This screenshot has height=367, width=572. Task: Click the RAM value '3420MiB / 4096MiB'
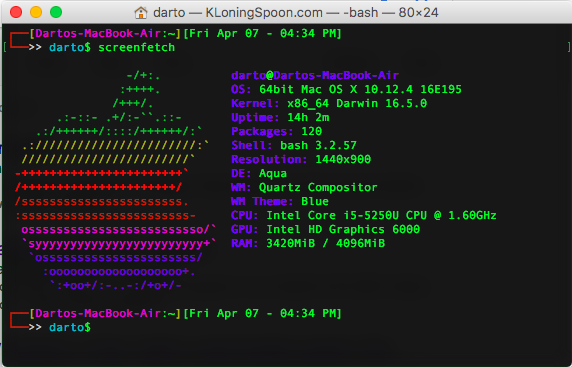coord(325,243)
